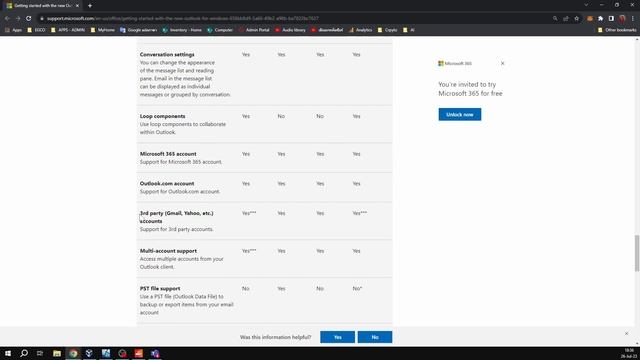The height and width of the screenshot is (360, 640).
Task: Open the MyHome bookmarks folder
Action: click(102, 30)
